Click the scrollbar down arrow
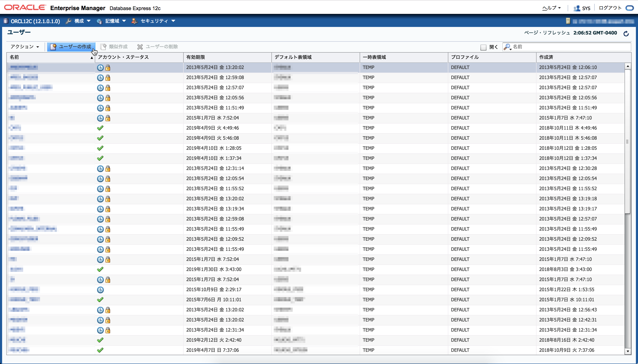This screenshot has width=638, height=364. pos(627,351)
